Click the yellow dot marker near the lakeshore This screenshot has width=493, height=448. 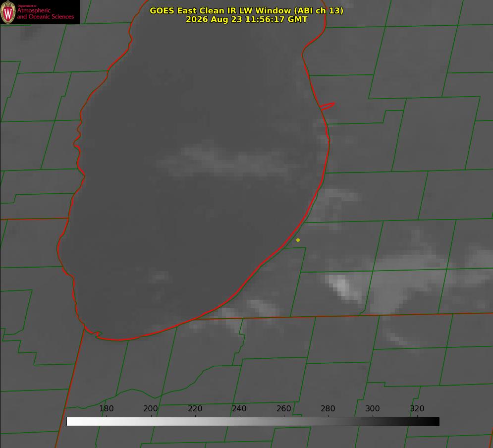[x=298, y=240]
